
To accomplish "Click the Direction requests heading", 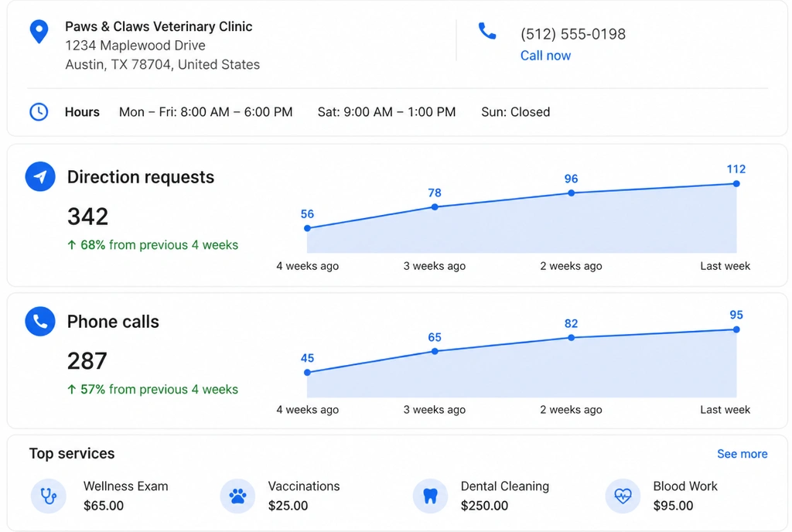I will pos(141,177).
